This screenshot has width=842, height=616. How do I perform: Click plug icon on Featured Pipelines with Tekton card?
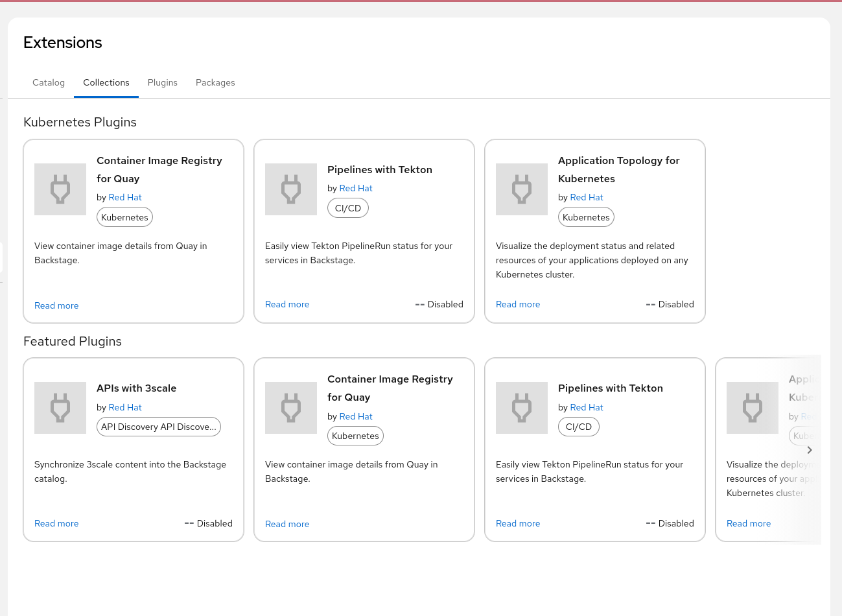pos(522,408)
